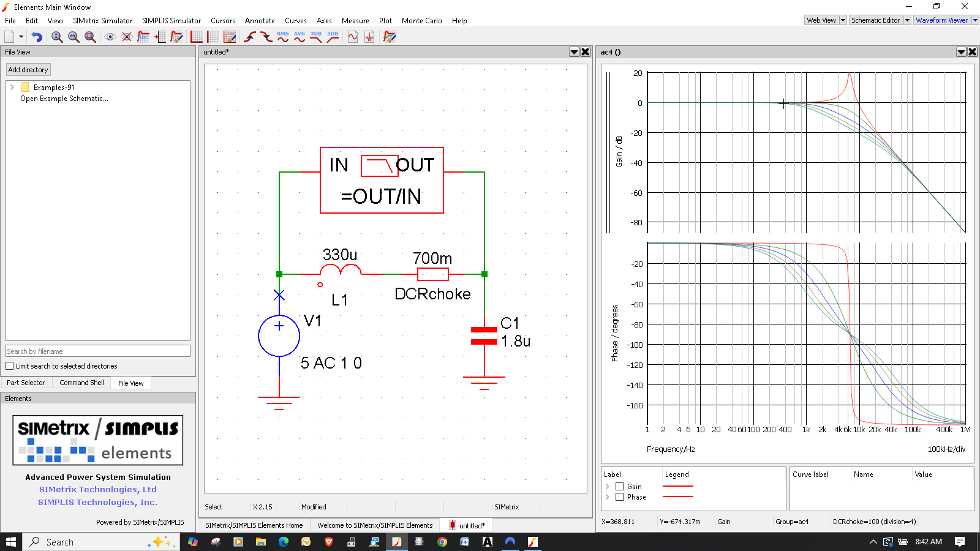This screenshot has height=551, width=980.
Task: Open the ac4 graph pane dropdown arrow
Action: click(x=962, y=52)
